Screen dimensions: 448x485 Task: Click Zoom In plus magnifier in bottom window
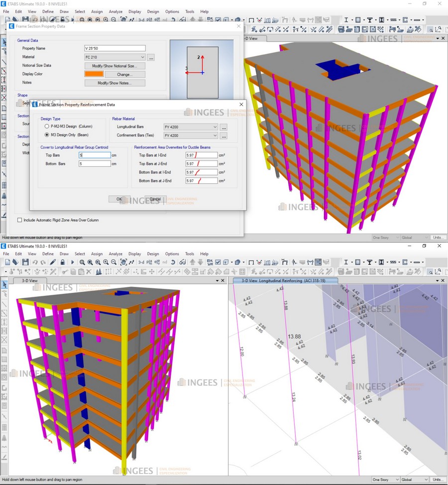[106, 262]
